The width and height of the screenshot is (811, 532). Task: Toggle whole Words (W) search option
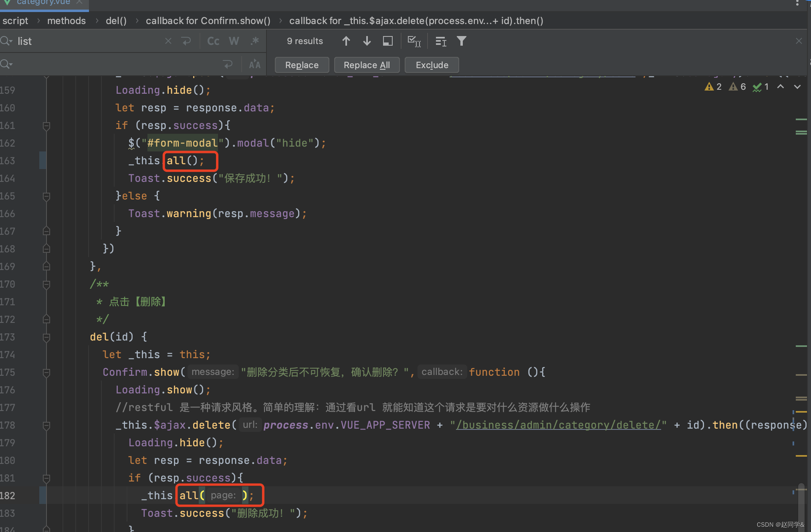[234, 41]
